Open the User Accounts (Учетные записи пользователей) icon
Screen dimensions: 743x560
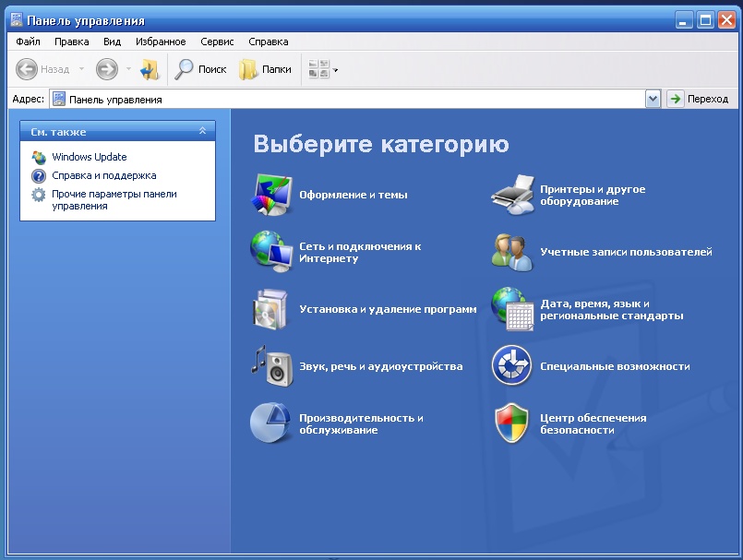pos(512,252)
